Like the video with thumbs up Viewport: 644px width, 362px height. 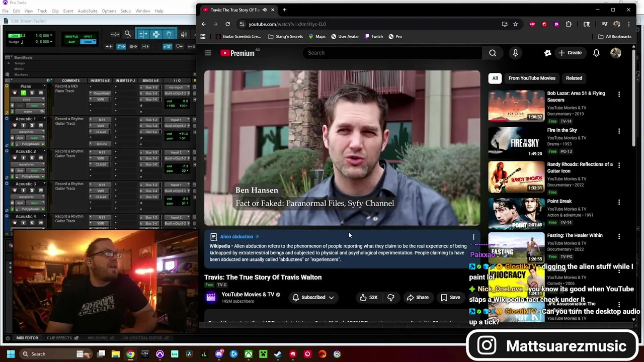click(369, 298)
